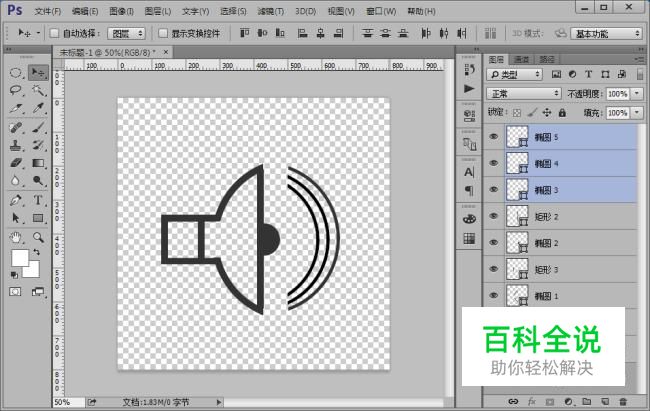Screen dimensions: 650x411
Task: Select the Lasso tool
Action: [16, 90]
